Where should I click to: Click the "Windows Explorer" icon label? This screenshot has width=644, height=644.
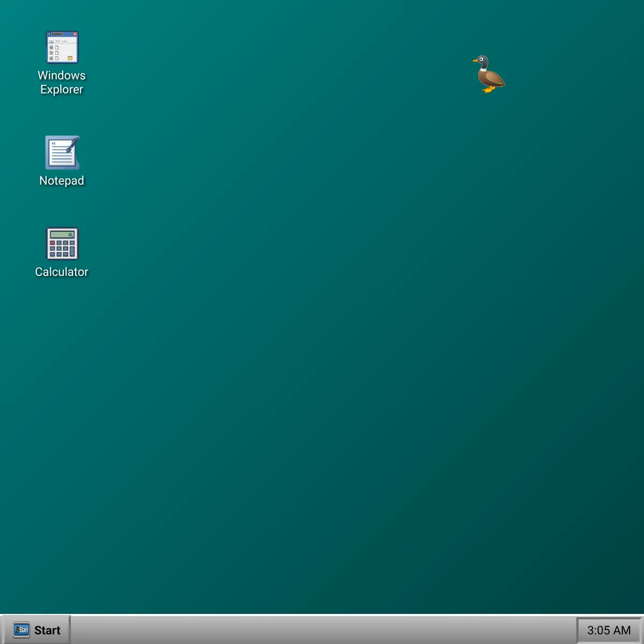click(62, 82)
